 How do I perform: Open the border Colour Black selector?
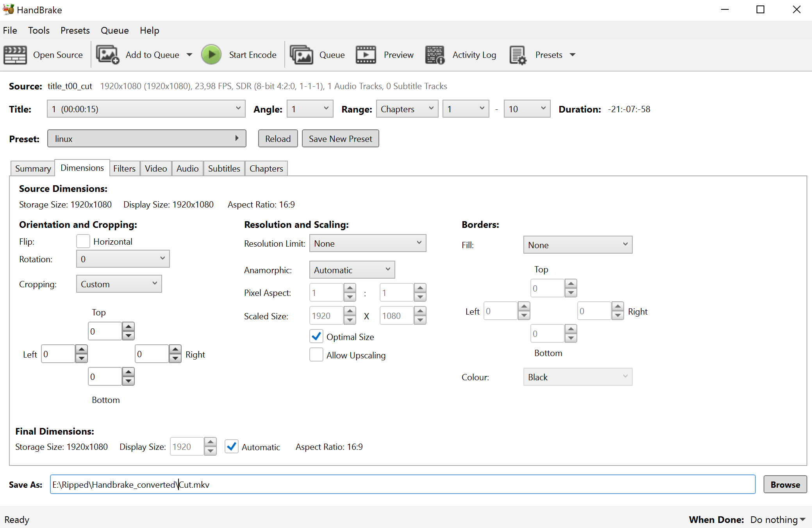[577, 377]
